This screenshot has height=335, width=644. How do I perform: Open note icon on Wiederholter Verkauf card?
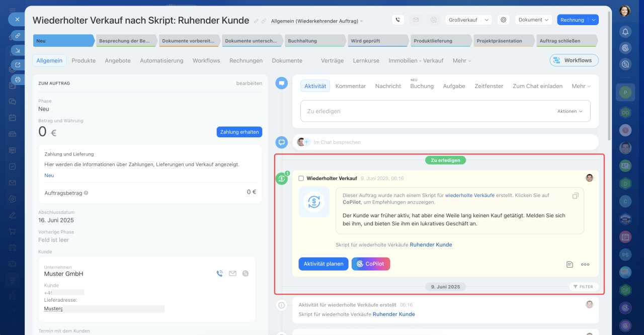pyautogui.click(x=570, y=264)
